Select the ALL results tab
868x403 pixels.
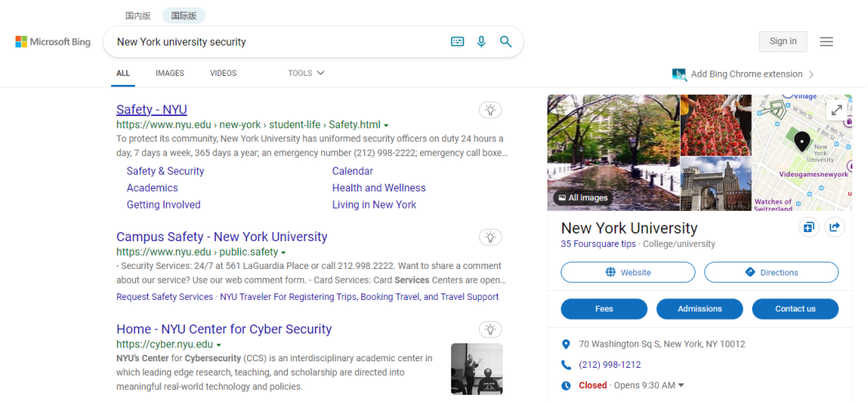[123, 73]
